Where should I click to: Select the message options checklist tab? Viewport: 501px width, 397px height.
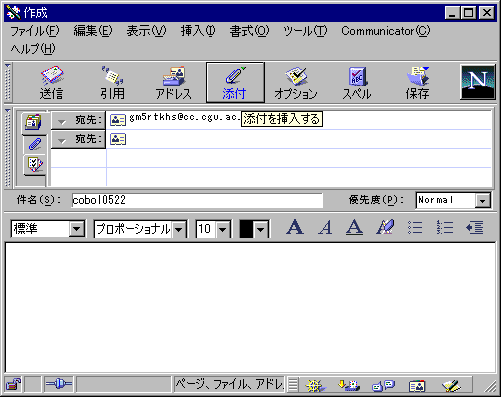click(x=35, y=164)
